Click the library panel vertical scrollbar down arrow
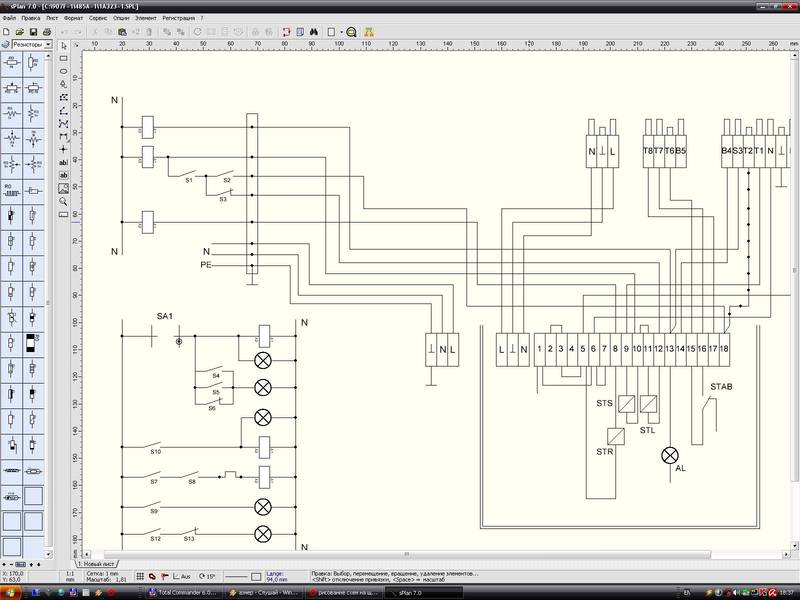Image resolution: width=800 pixels, height=600 pixels. [x=48, y=554]
